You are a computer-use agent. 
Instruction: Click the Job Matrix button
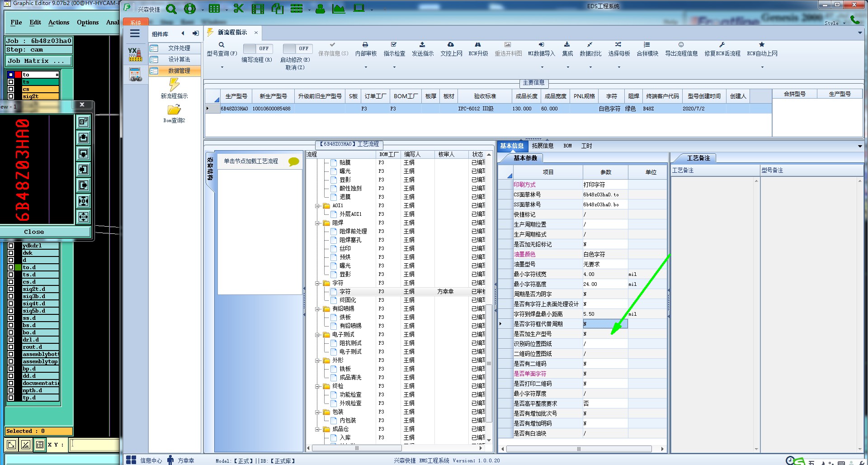pos(39,61)
